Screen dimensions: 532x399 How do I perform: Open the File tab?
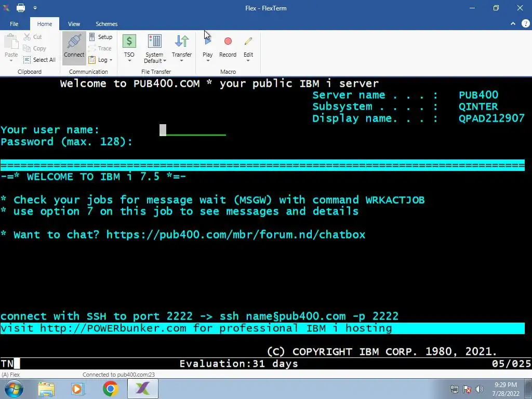pos(14,24)
